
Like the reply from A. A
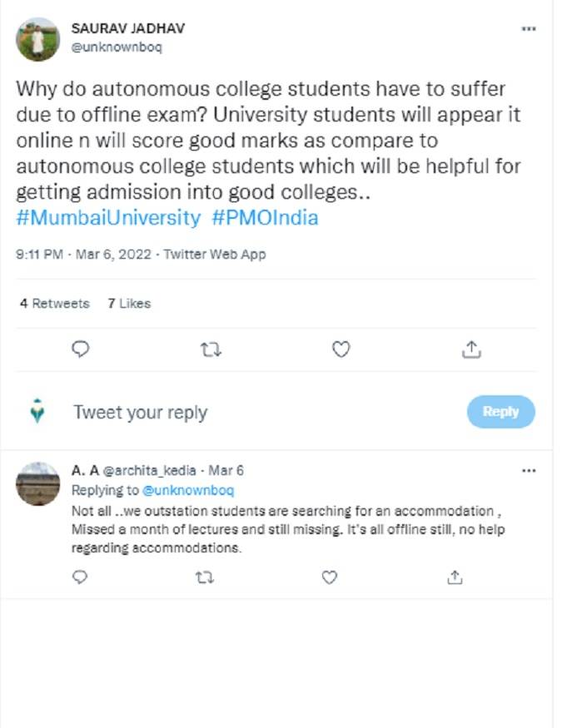tap(330, 577)
